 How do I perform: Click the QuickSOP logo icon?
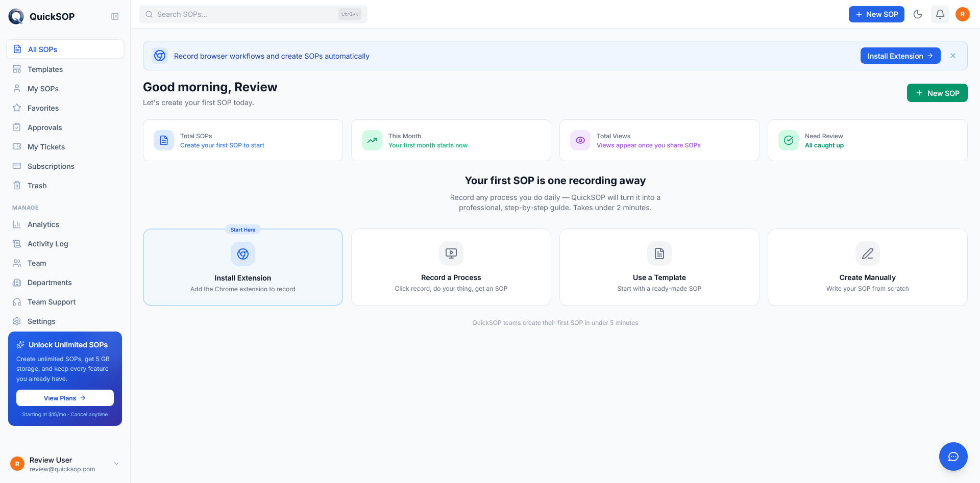pos(16,16)
